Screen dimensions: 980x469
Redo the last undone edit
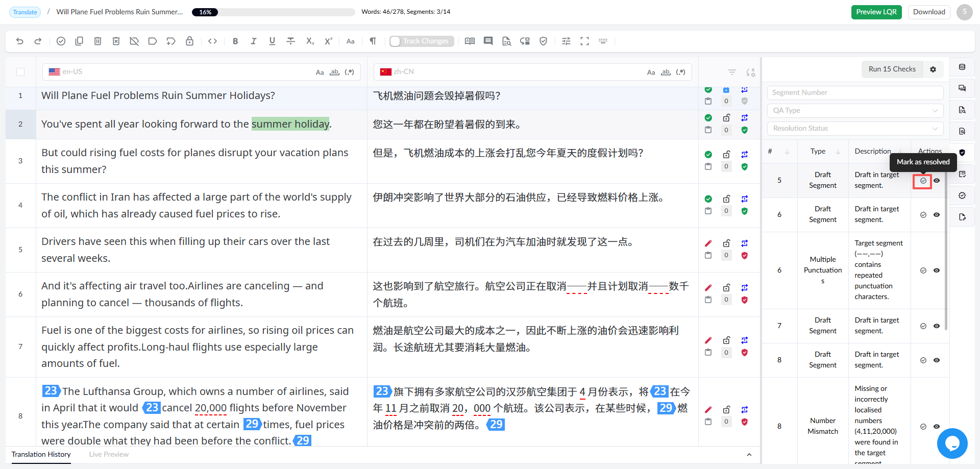point(38,41)
